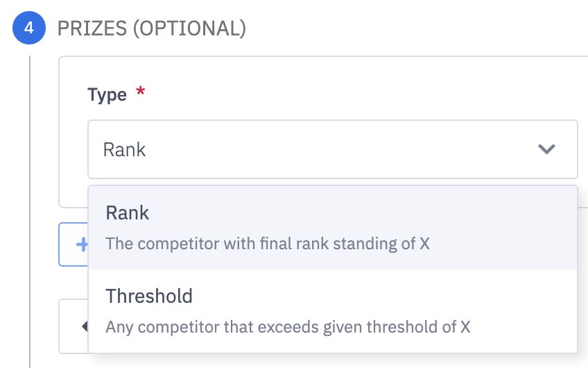
Task: Click the PRIZES (OPTIONAL) section heading
Action: 152,28
